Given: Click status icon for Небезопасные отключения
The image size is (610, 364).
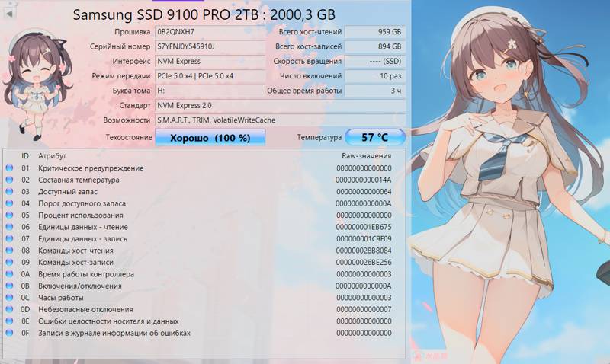Looking at the screenshot, I should point(9,310).
